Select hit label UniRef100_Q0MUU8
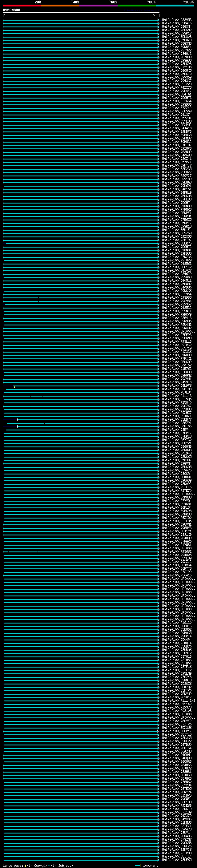 [x=176, y=497]
